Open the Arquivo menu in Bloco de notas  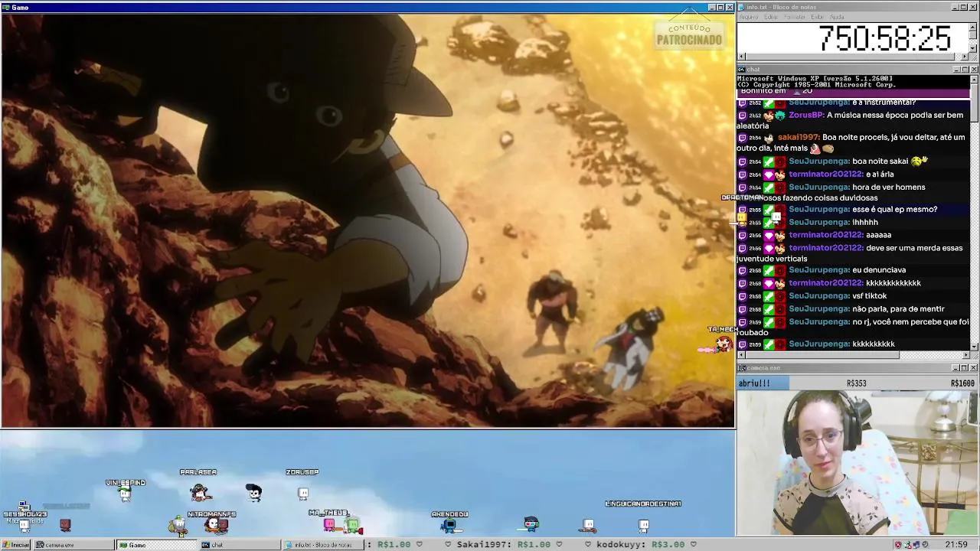(748, 17)
